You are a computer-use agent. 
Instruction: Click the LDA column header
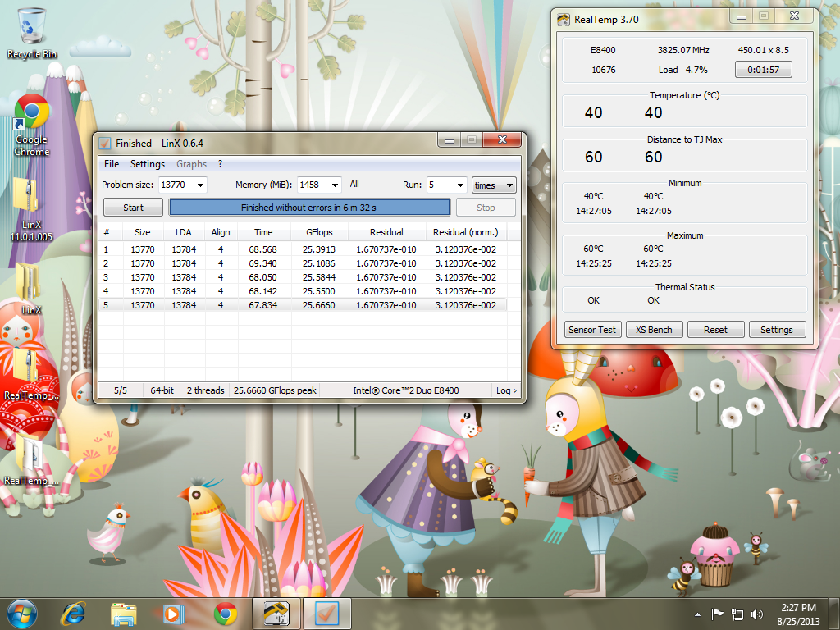[184, 232]
